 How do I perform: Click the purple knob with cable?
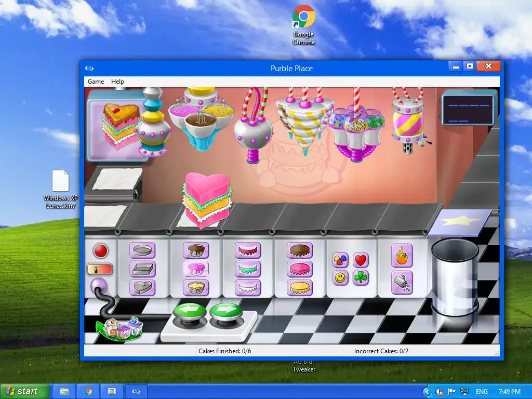point(99,286)
